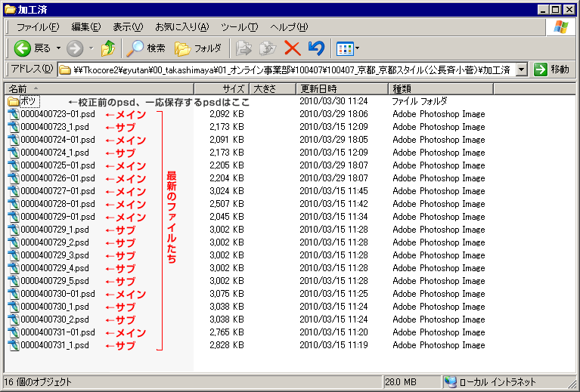Open the Views dropdown in toolbar
This screenshot has height=392, width=580.
coord(347,48)
